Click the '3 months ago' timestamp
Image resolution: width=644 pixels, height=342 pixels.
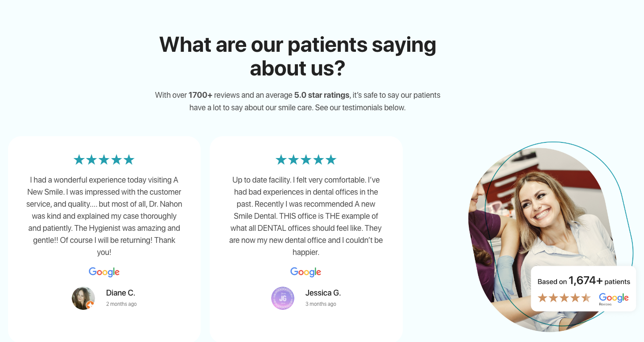321,304
